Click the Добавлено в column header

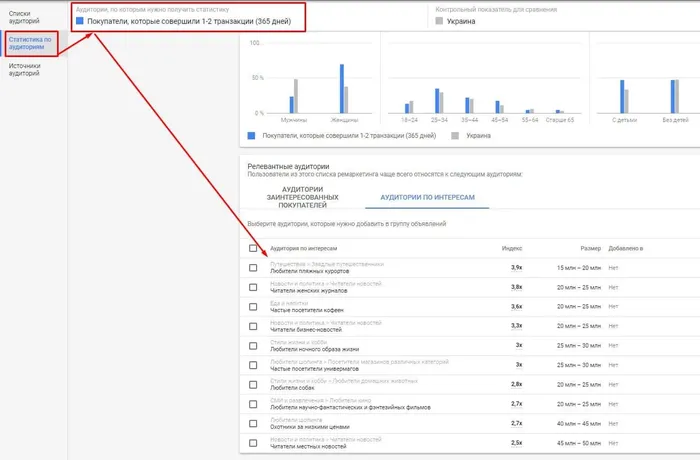[x=625, y=248]
